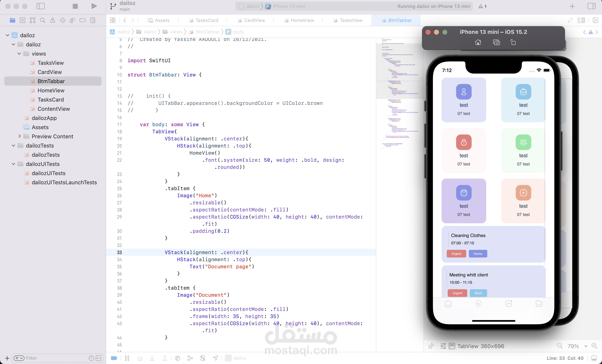This screenshot has width=602, height=364.
Task: Open CardView file in navigator
Action: (x=50, y=72)
